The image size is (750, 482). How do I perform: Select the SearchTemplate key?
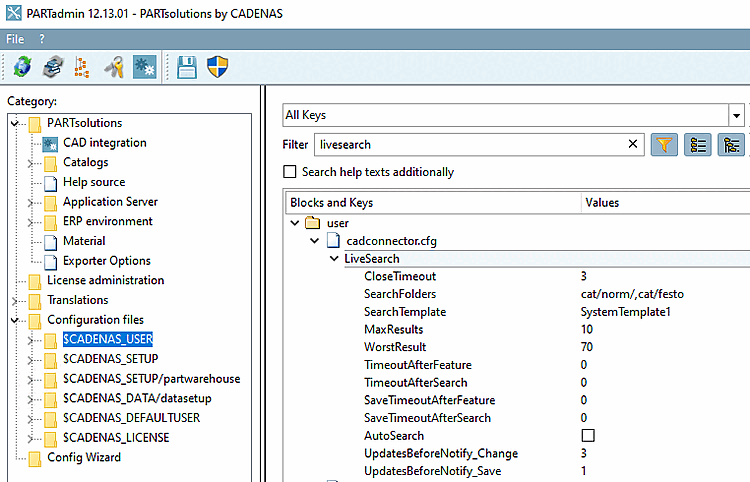(405, 312)
